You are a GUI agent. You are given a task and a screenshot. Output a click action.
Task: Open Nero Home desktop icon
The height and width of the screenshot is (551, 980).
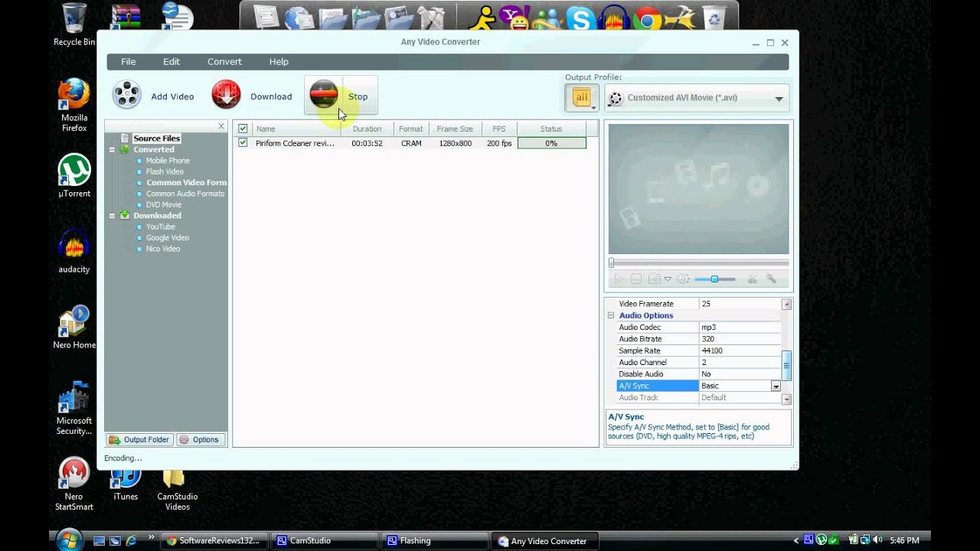click(x=74, y=328)
